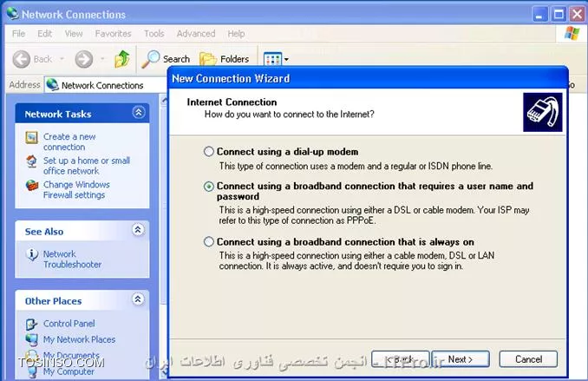Open My Computer link

coord(69,371)
